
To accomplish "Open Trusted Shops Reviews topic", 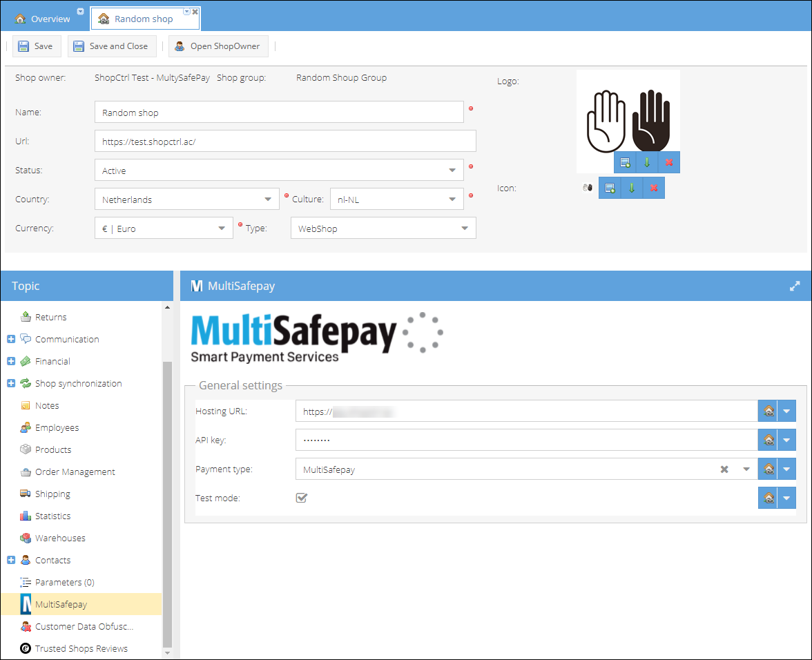I will [x=81, y=649].
